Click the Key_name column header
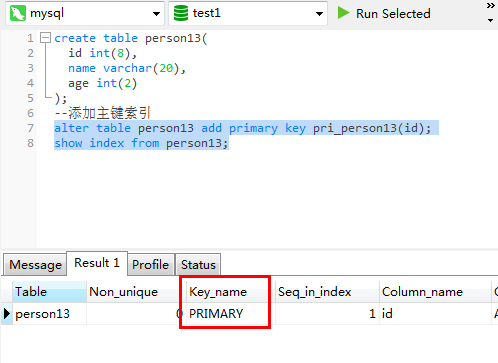 coord(231,292)
